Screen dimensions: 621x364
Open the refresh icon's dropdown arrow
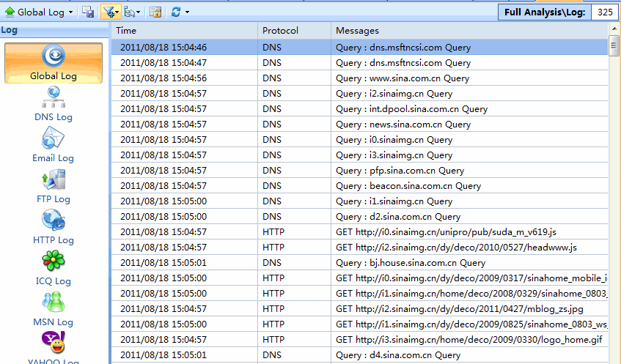188,12
